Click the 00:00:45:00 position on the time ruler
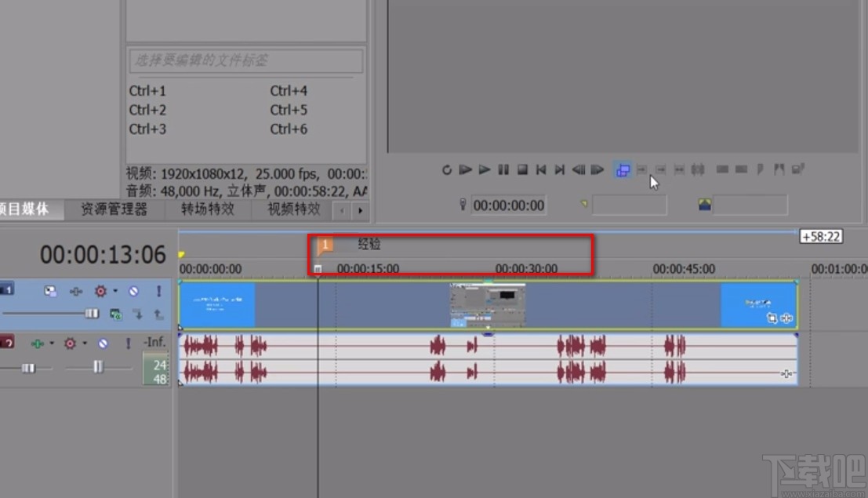The image size is (868, 498). click(684, 269)
